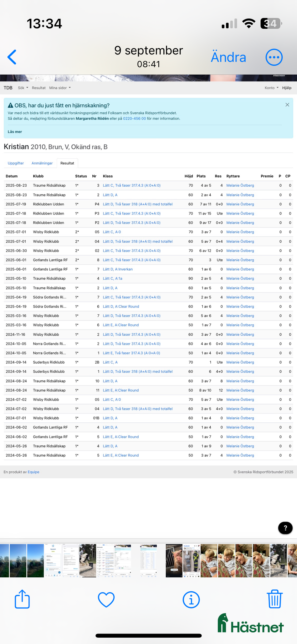Screen dimensions: 297x644
Task: Tap the share icon
Action: 22,599
